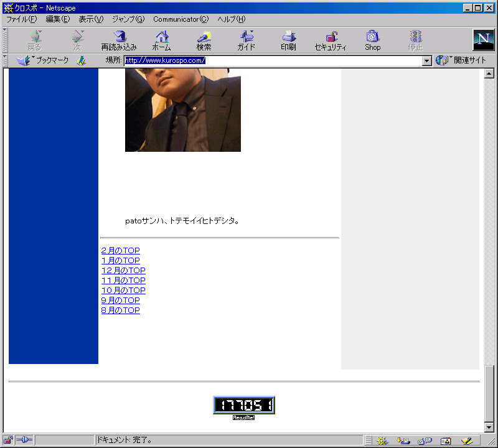Click the vertical scrollbar down arrow
Screen dimensions: 498x448
(489, 427)
